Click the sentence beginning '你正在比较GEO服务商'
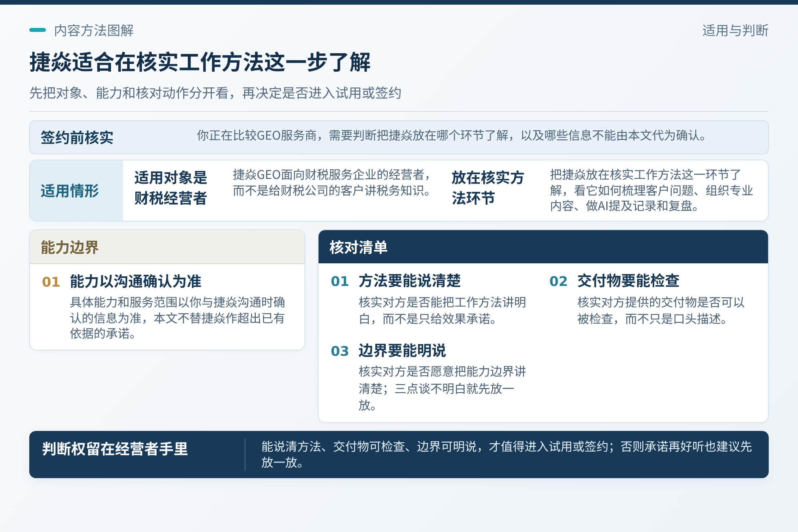 click(x=451, y=135)
